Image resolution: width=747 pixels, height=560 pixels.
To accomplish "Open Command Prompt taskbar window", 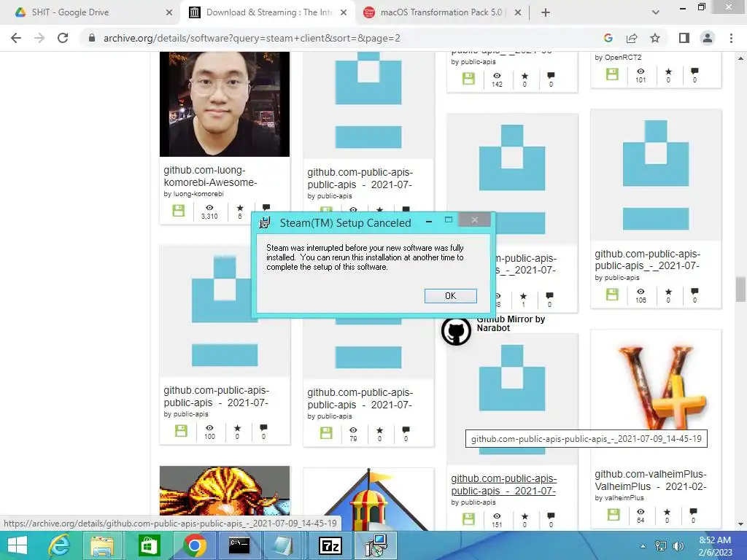I will coord(239,545).
